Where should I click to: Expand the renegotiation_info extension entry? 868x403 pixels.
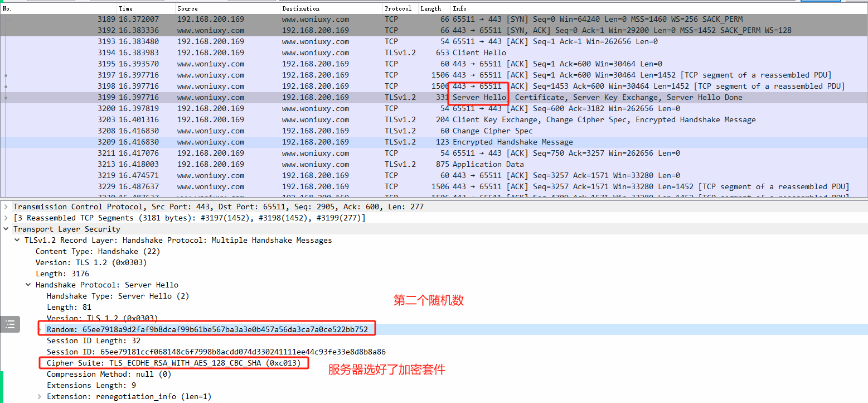point(40,396)
